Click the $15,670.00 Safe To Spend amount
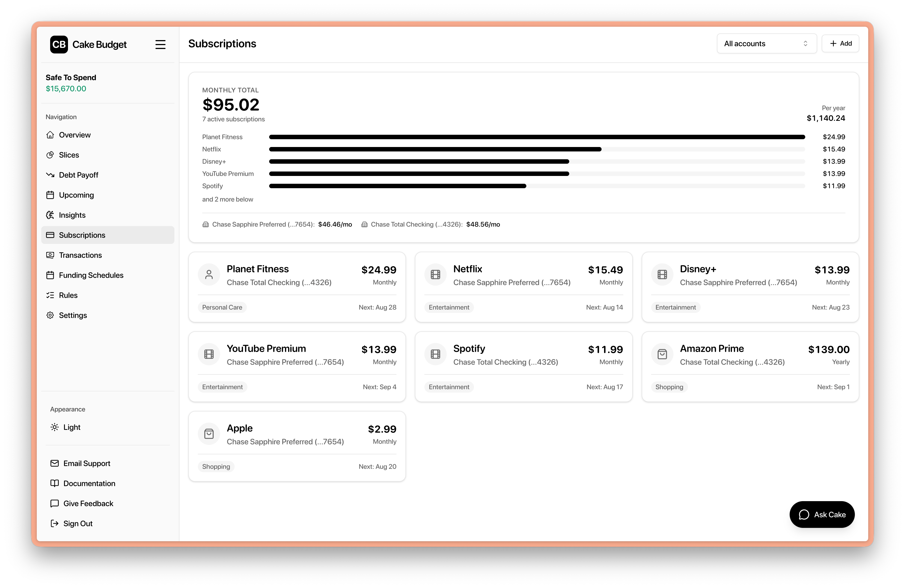Screen dimensions: 905x588 coord(66,89)
